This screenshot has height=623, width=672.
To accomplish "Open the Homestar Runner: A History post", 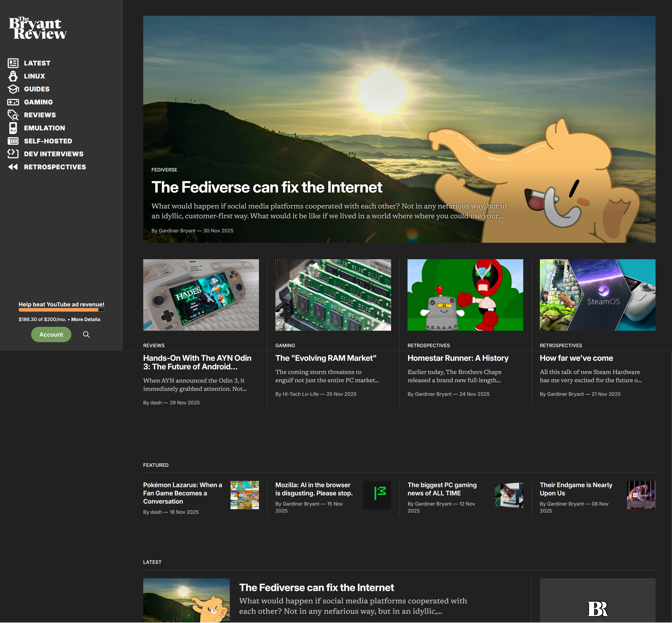I will 458,358.
